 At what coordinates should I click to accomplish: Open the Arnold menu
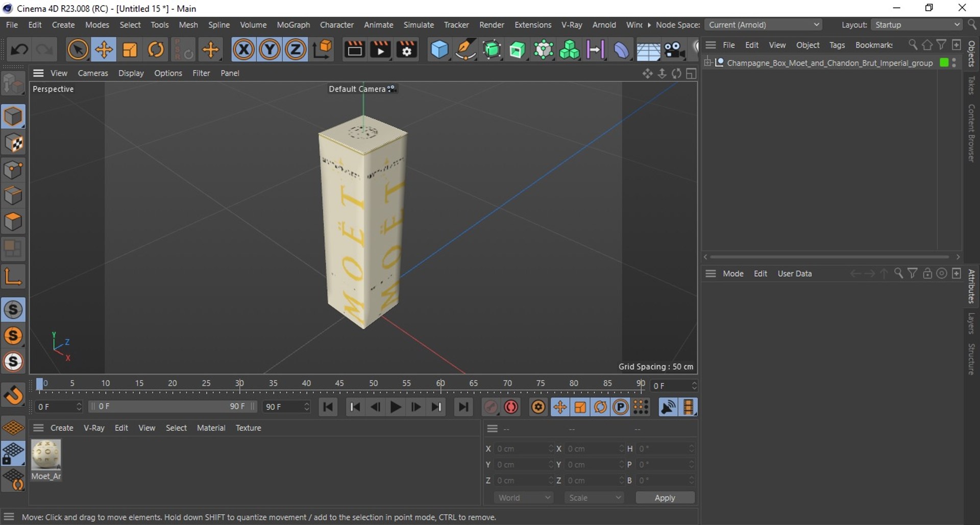pyautogui.click(x=604, y=25)
